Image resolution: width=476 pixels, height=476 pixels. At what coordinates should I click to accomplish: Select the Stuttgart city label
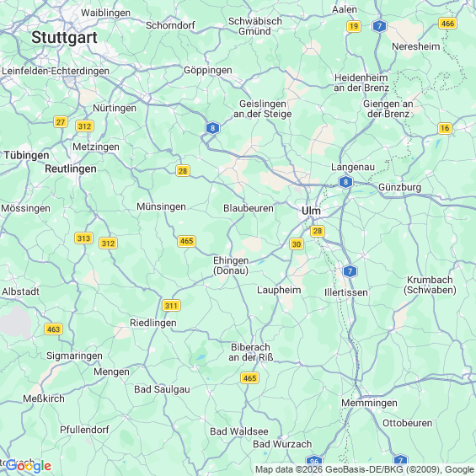pyautogui.click(x=64, y=38)
